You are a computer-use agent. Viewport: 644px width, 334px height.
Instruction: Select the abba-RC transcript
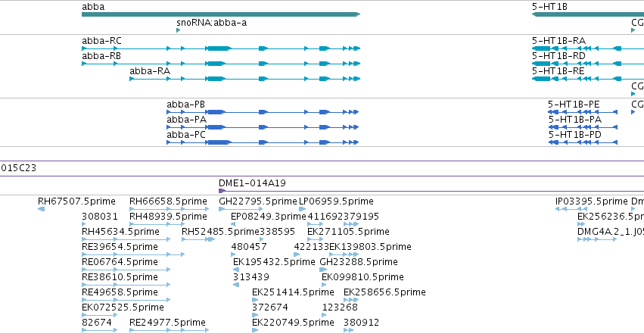(221, 48)
